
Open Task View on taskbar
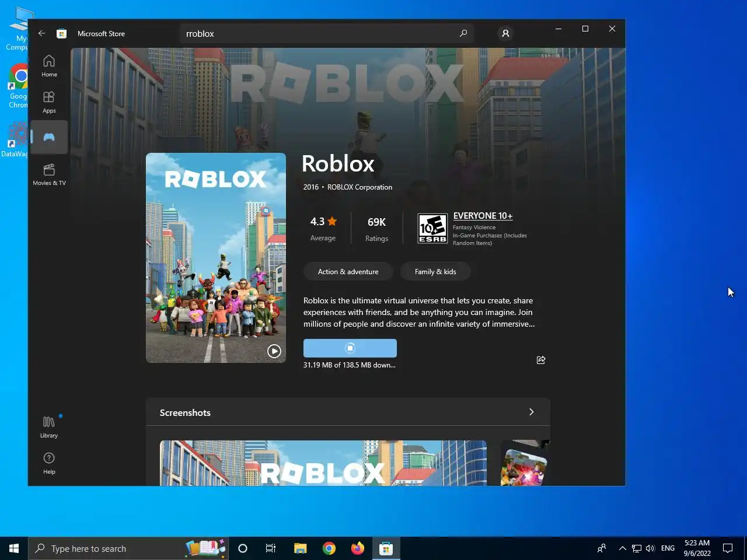(271, 548)
